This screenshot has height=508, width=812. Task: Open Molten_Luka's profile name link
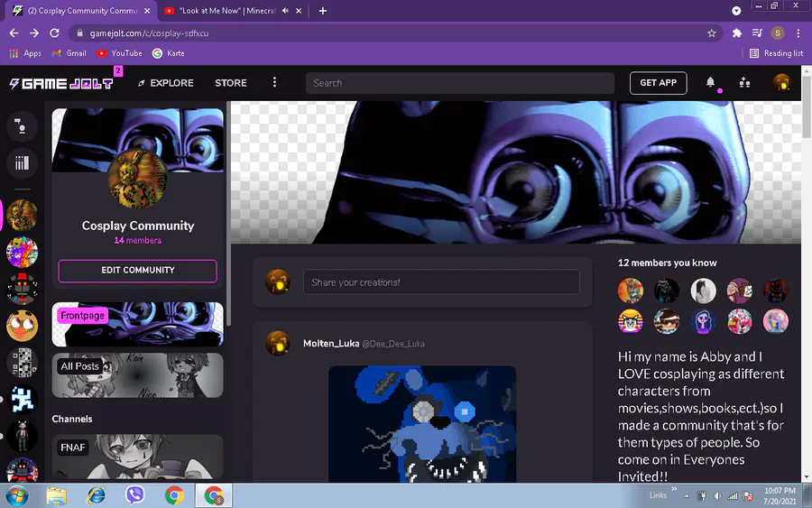click(331, 343)
